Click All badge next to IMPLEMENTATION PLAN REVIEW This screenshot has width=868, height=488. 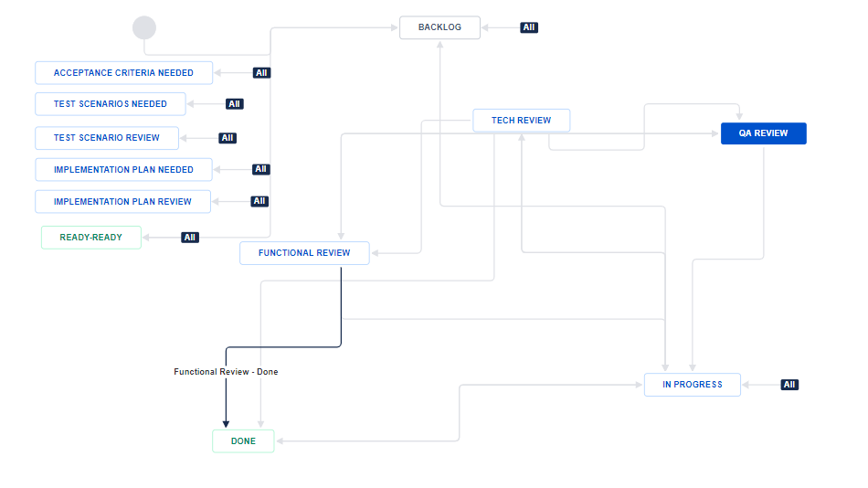(x=259, y=202)
